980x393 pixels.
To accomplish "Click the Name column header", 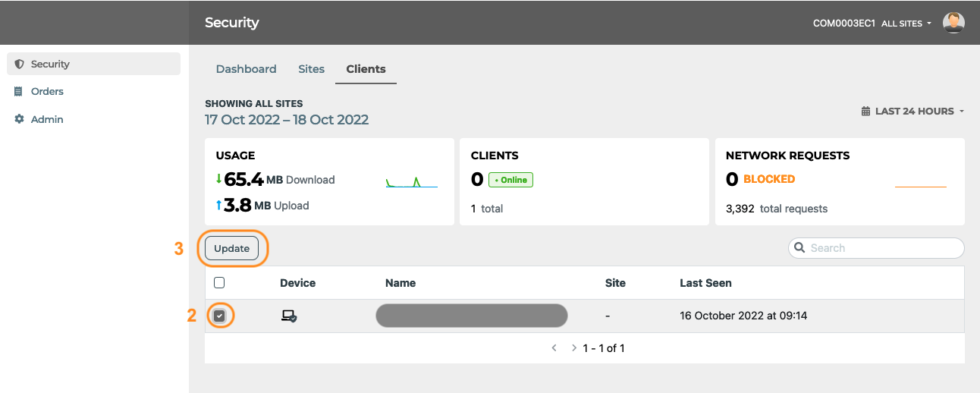I will (400, 283).
